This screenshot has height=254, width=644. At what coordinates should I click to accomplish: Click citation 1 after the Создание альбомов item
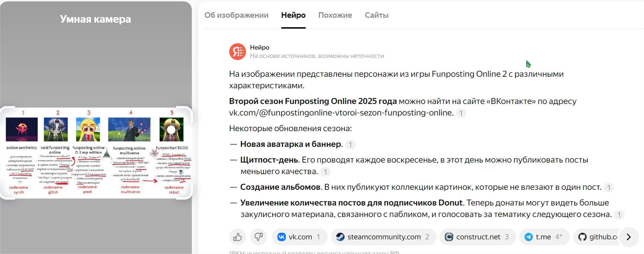point(609,187)
